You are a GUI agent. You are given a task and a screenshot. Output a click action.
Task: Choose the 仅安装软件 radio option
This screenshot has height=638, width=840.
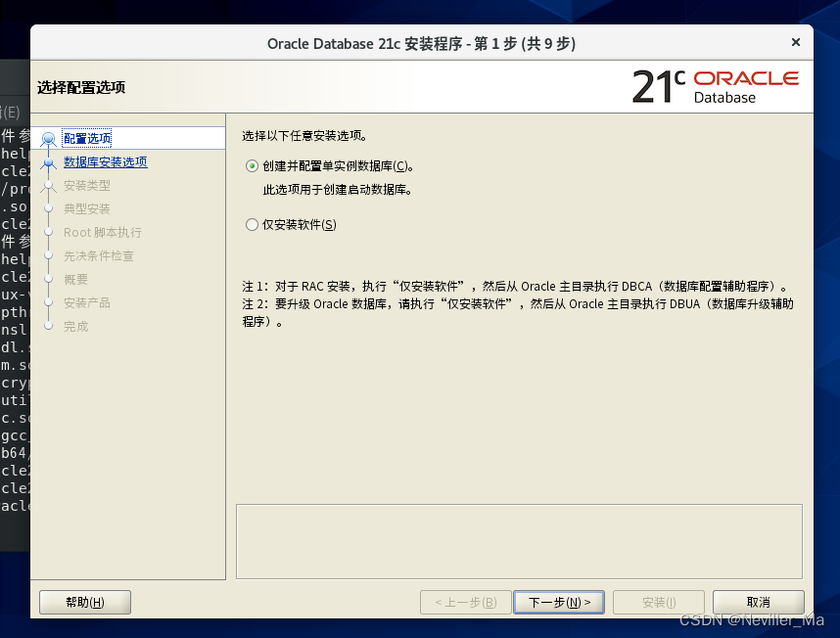point(252,225)
